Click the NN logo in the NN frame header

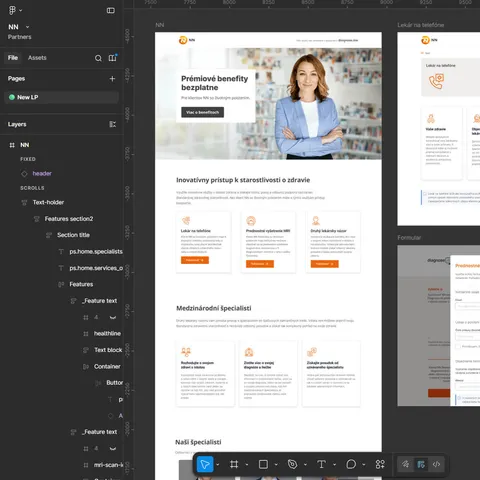187,40
